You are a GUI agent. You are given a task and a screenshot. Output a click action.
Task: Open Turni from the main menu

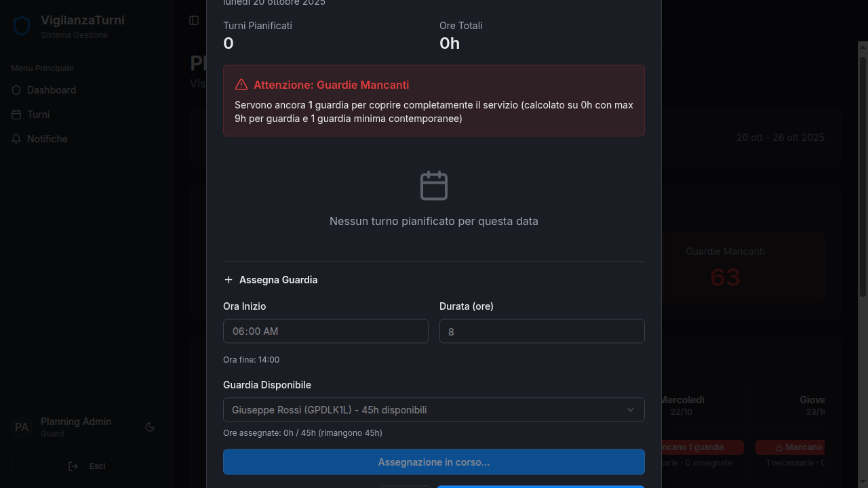[38, 115]
